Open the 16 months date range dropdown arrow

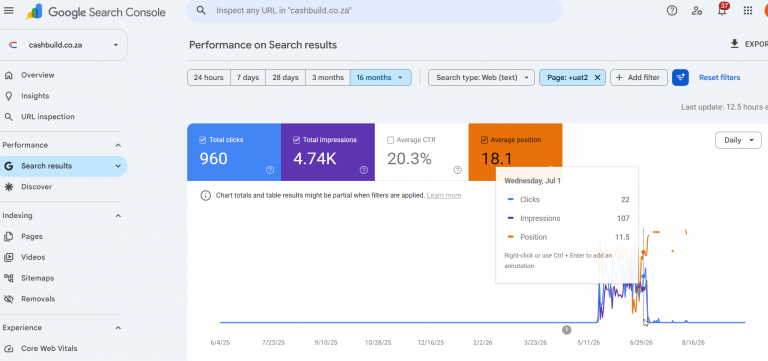click(x=400, y=77)
